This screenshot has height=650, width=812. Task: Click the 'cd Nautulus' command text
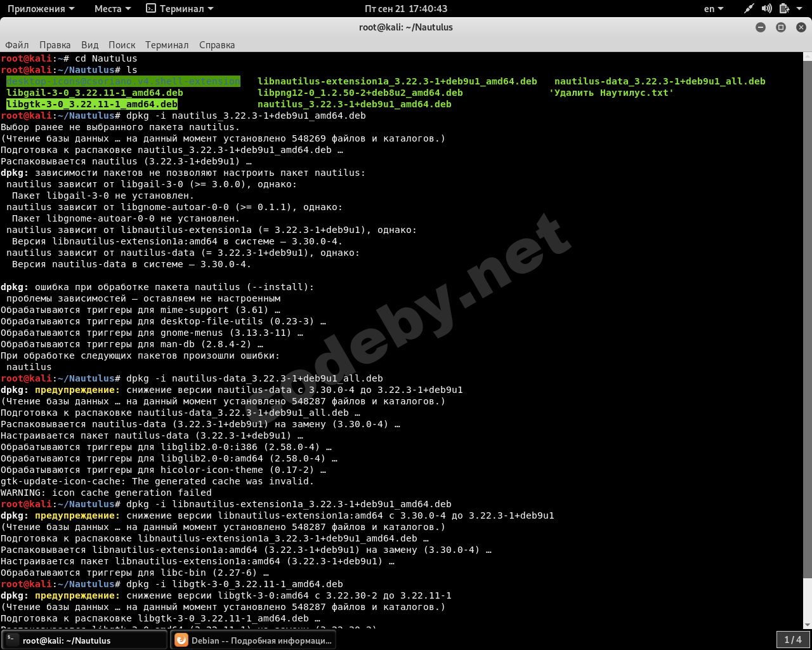tap(106, 58)
